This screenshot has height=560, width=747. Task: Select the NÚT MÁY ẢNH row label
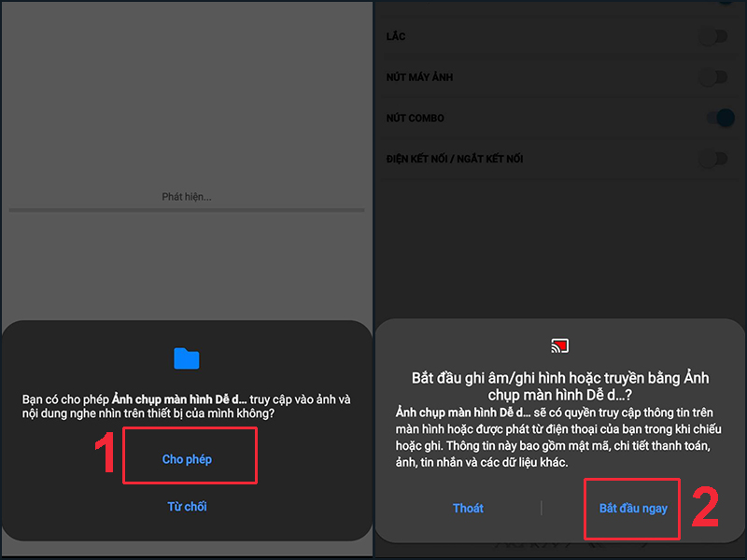pyautogui.click(x=419, y=77)
